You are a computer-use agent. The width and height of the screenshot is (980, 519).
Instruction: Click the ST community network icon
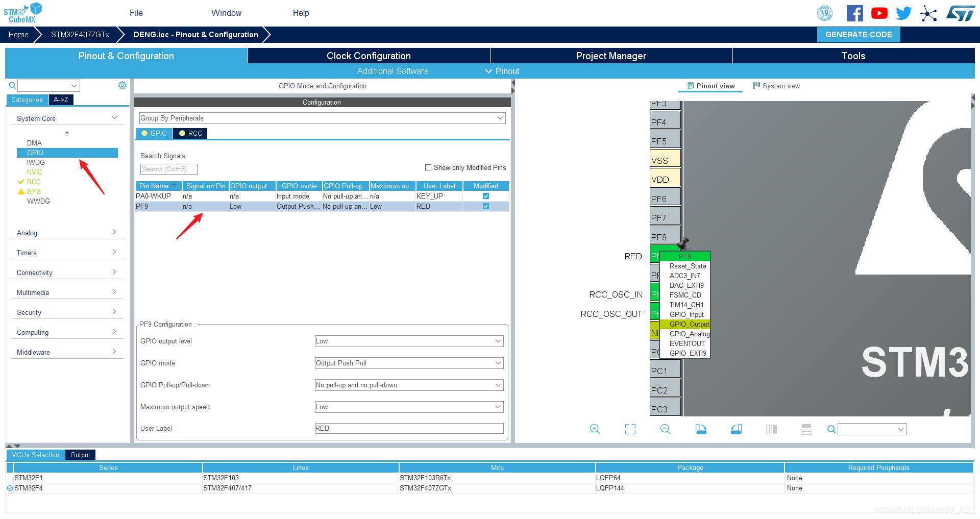coord(928,13)
